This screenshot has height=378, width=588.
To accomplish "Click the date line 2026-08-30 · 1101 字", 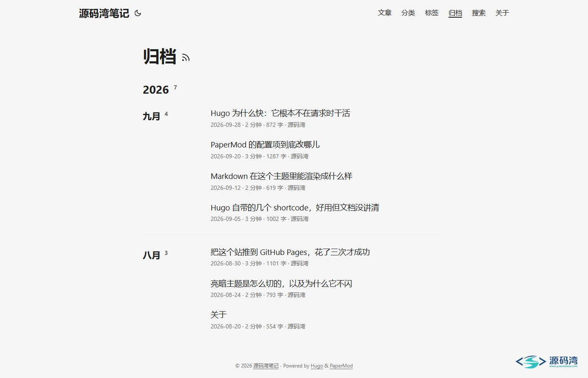I will point(260,263).
